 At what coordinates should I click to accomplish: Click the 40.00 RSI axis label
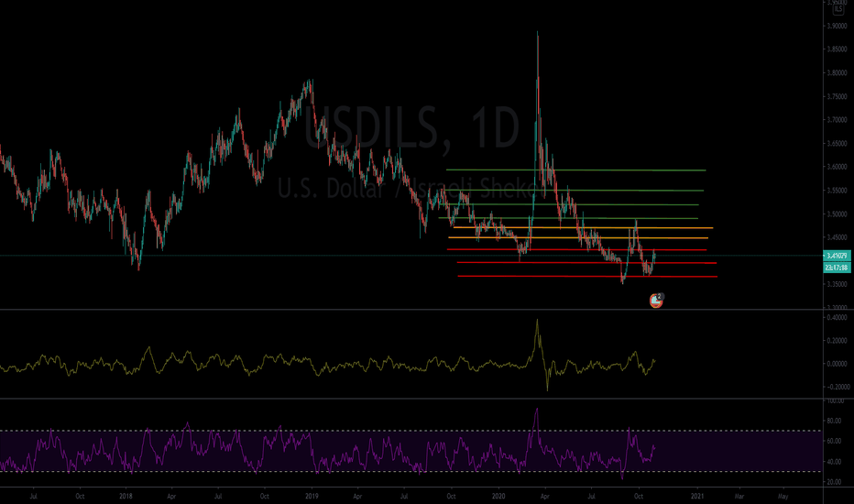(834, 462)
